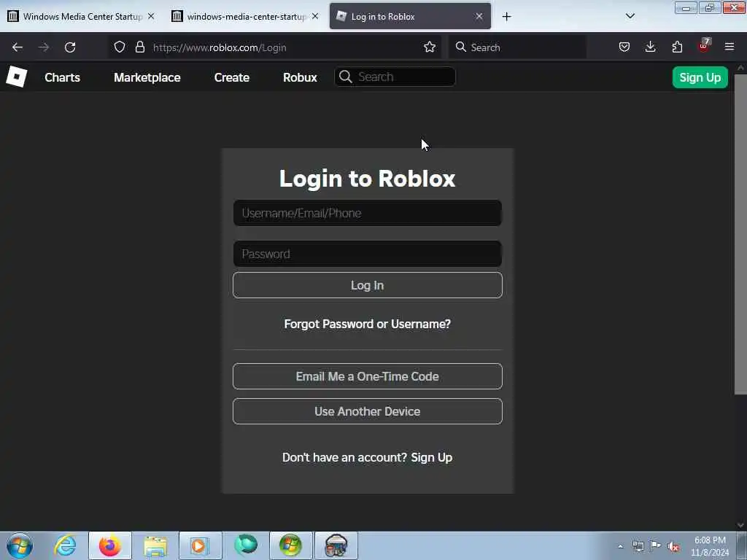Close the Windows Media Center Startup tab
747x560 pixels.
pos(151,16)
